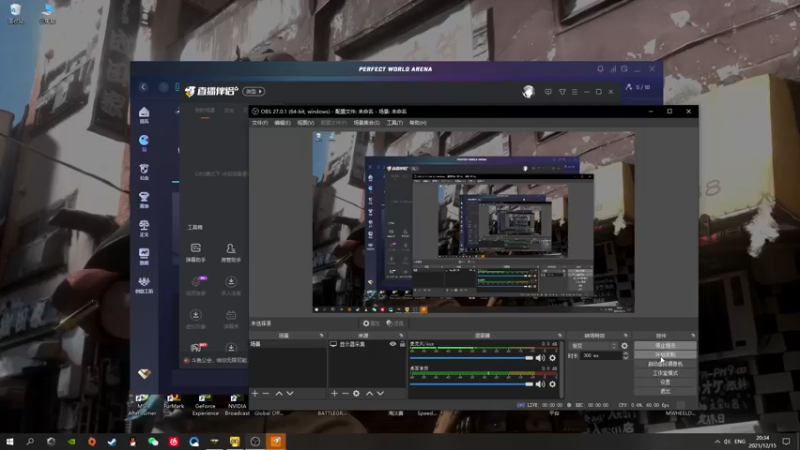800x450 pixels.
Task: Move scene down with the down arrow
Action: [x=290, y=393]
